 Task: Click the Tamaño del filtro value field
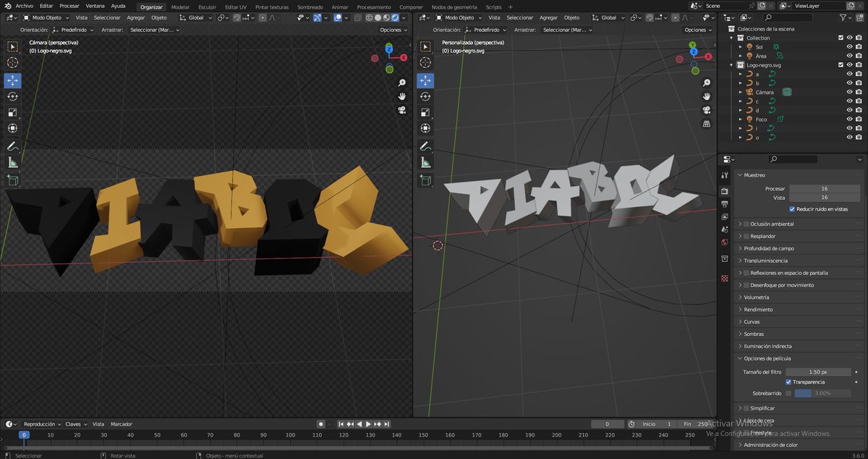[x=817, y=371]
